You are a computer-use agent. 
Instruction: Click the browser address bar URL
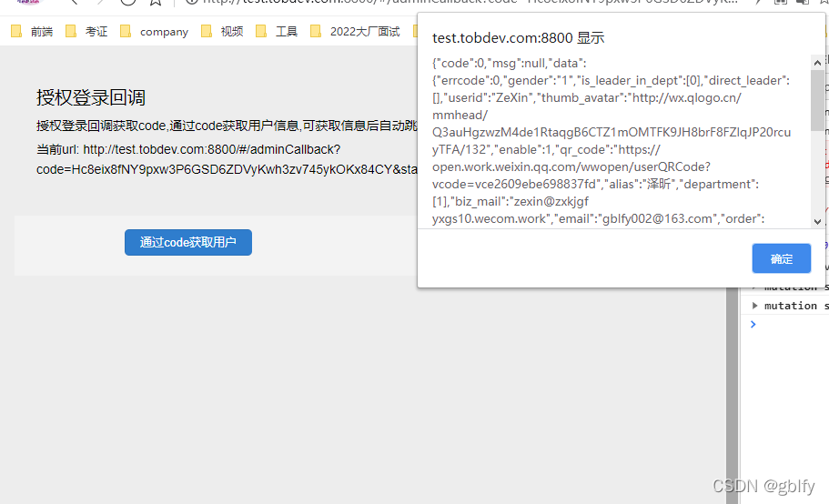470,2
